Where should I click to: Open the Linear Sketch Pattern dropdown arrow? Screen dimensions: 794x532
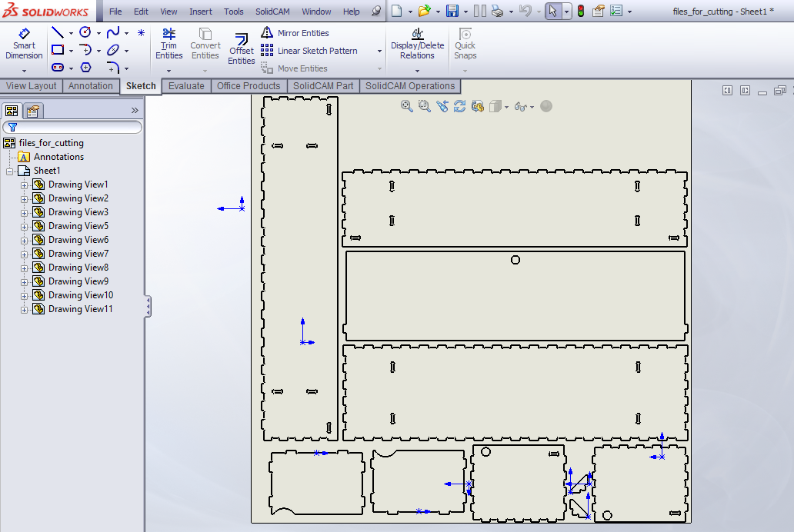tap(379, 52)
